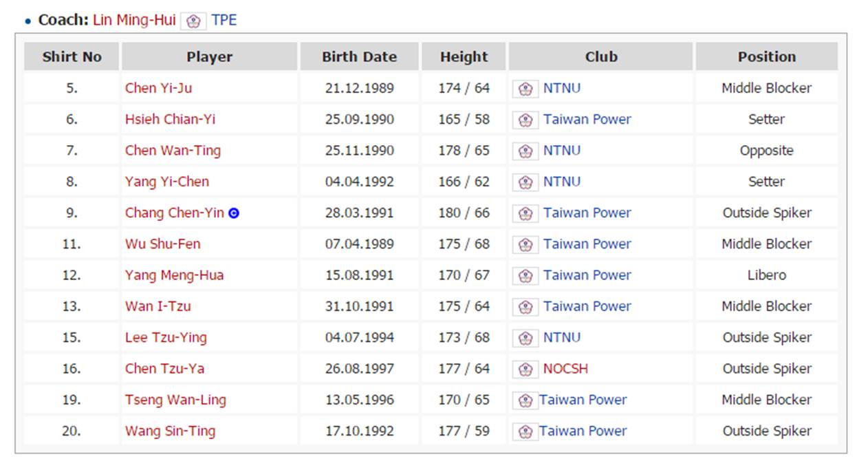Select the Libero position cell
Image resolution: width=868 pixels, height=470 pixels.
767,275
